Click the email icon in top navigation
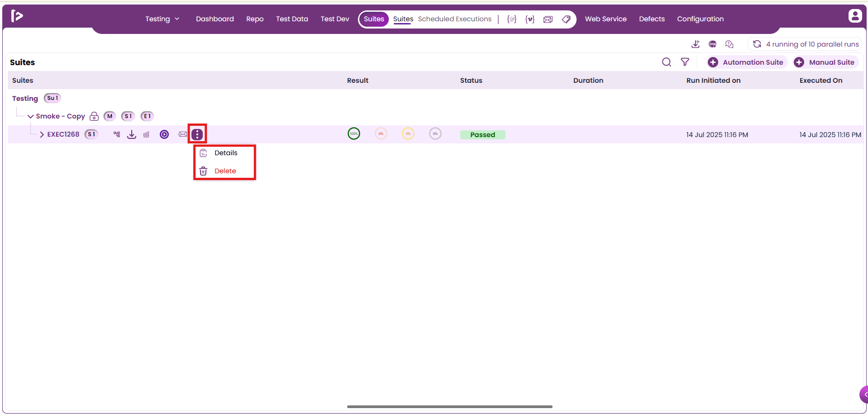 [x=548, y=19]
